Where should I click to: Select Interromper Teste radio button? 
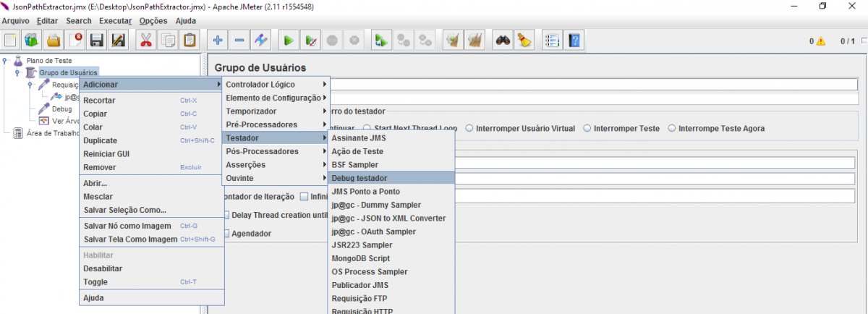[x=587, y=128]
